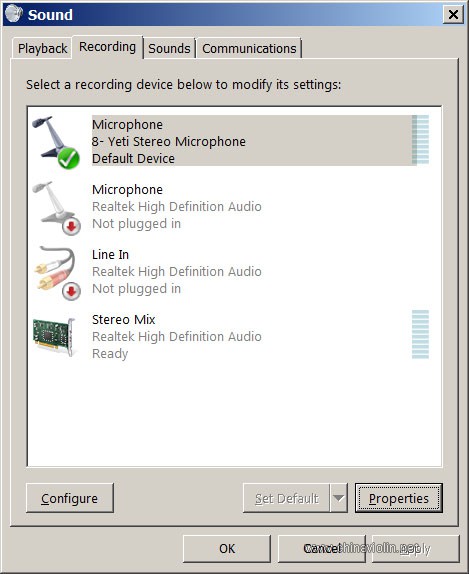
Task: Click the red arrow badge on Line In
Action: [71, 291]
